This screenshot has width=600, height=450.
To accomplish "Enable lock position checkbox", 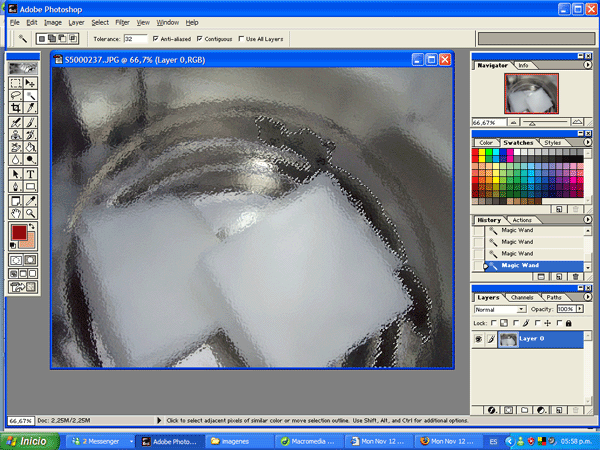I will pyautogui.click(x=538, y=323).
